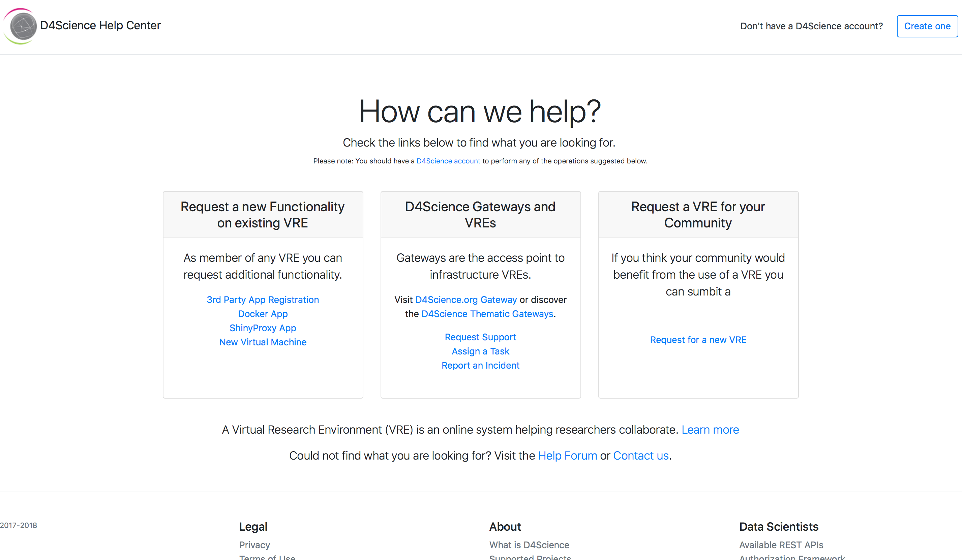
Task: Click Report an Incident link
Action: pos(480,365)
